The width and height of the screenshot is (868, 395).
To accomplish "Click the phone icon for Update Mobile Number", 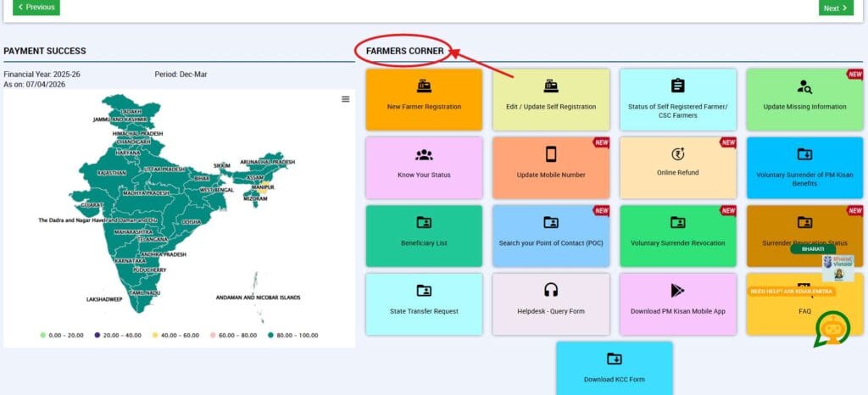I will pyautogui.click(x=551, y=154).
